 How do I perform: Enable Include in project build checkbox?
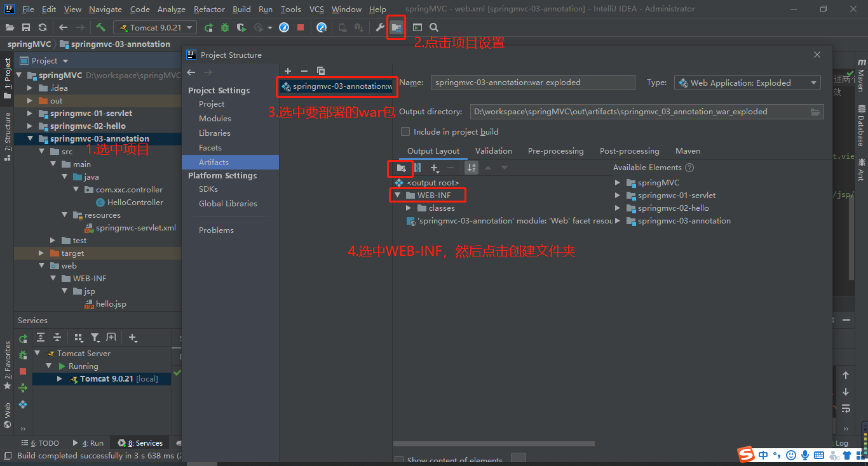(405, 131)
